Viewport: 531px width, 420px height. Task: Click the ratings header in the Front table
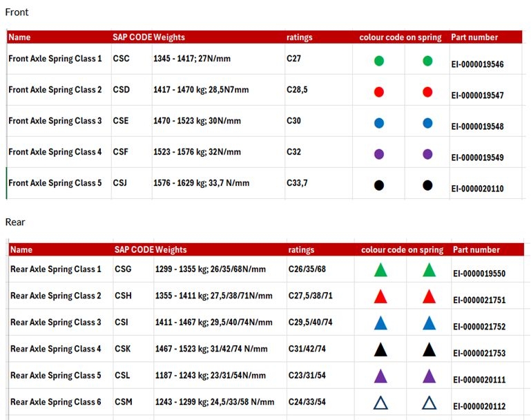tap(299, 37)
